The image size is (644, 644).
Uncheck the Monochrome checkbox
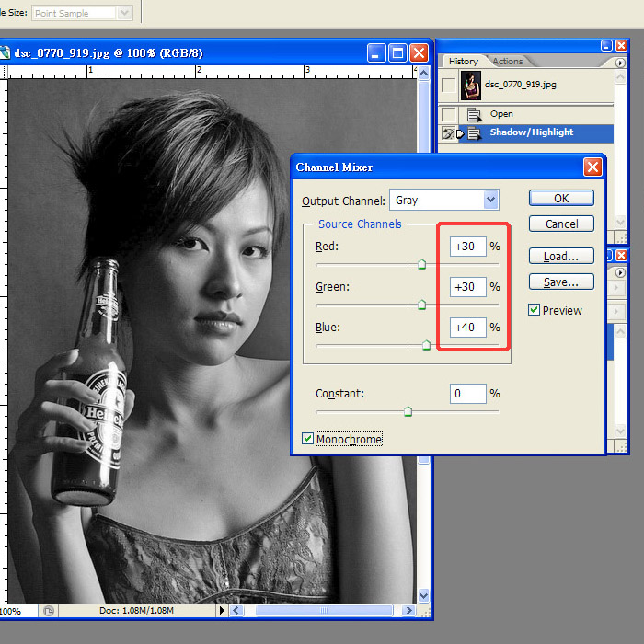(x=308, y=439)
